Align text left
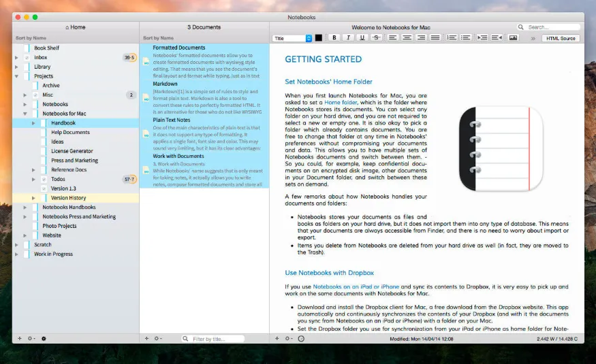The width and height of the screenshot is (596, 364). 392,37
